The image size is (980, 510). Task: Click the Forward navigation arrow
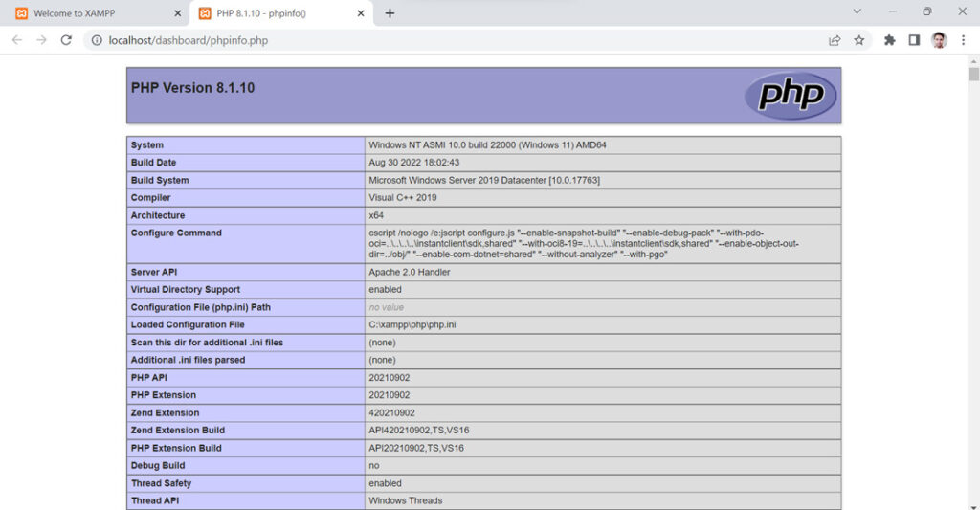(41, 40)
